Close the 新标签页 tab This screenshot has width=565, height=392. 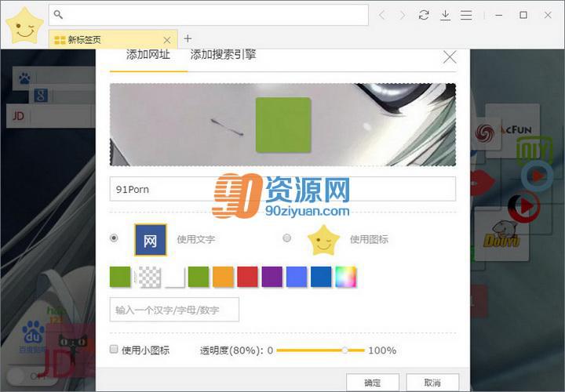coord(167,40)
